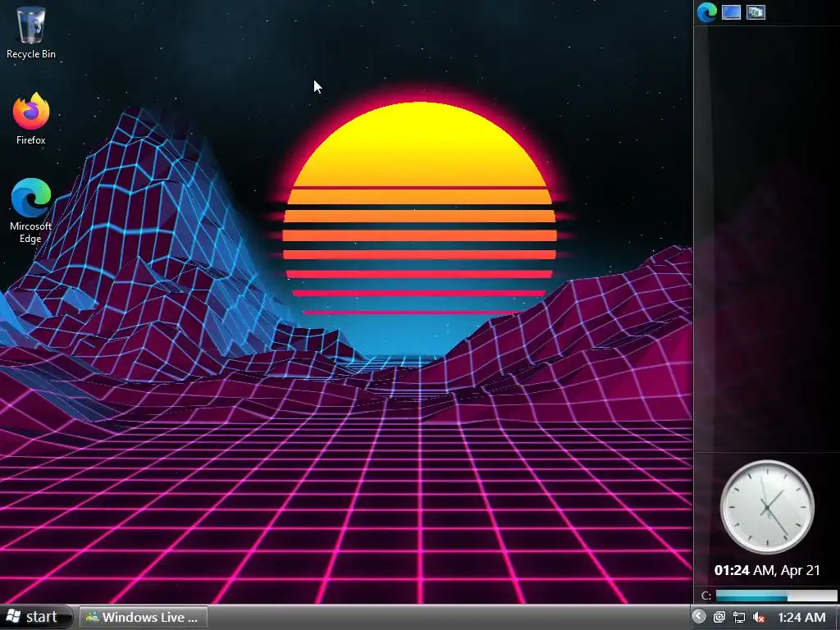Screen dimensions: 840x630
Task: Select the Mircosoft Edge desktop shortcut
Action: pos(31,211)
